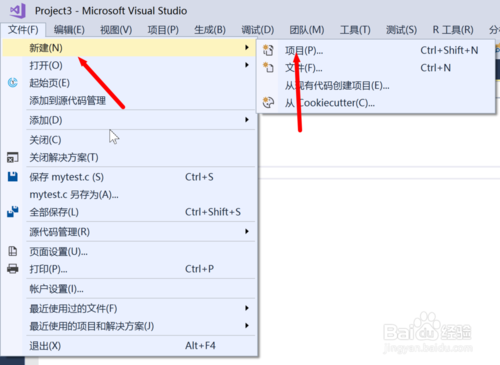Select 新建(N) in the File menu
Screen dimensions: 500x365
[129, 48]
